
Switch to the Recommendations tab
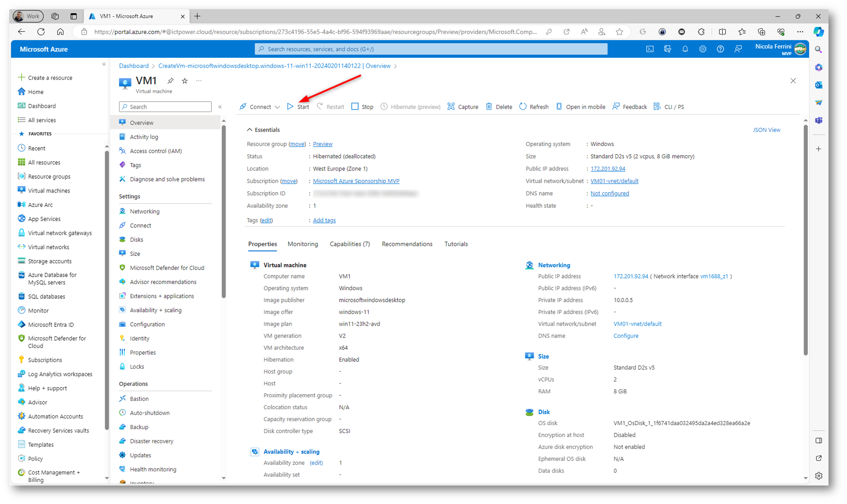(407, 244)
